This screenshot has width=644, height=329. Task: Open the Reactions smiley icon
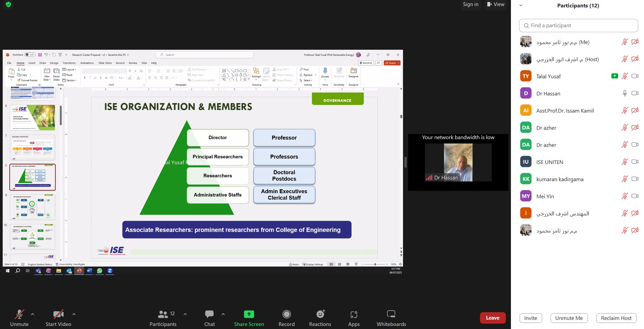tap(320, 314)
